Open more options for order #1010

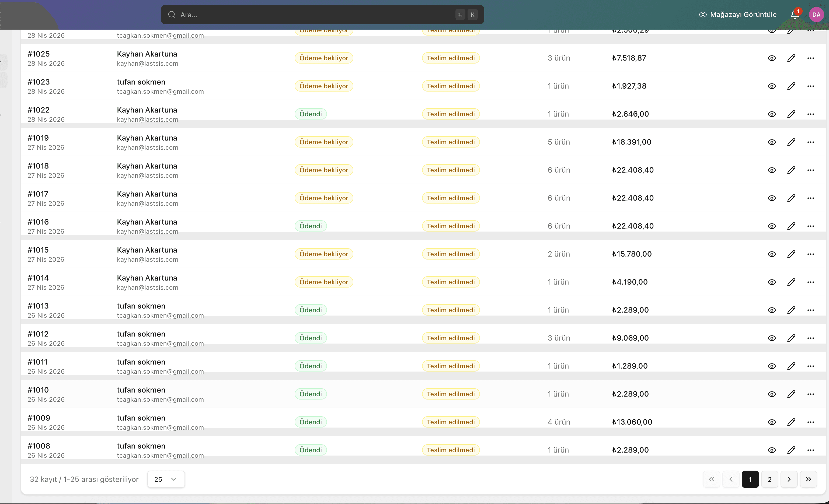(x=810, y=394)
